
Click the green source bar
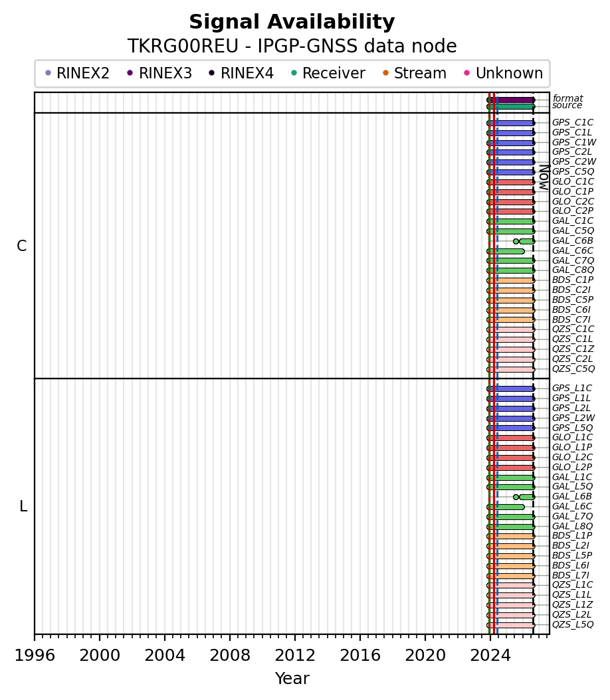(511, 107)
